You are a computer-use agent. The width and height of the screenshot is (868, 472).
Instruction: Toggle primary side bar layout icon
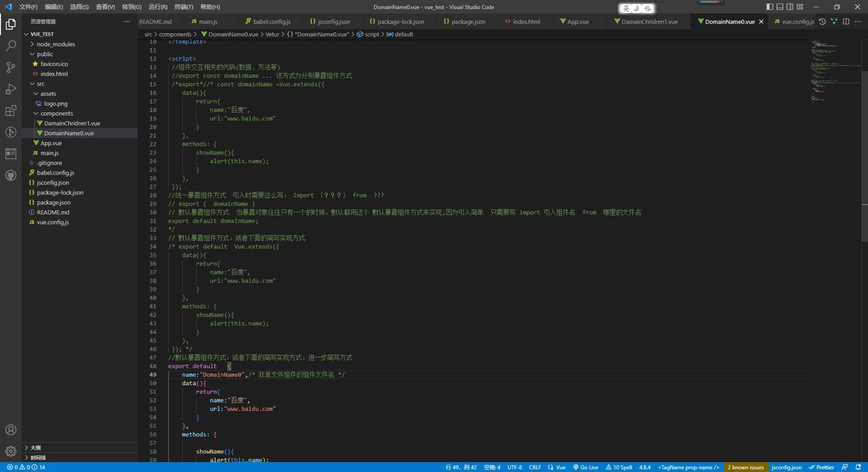[x=770, y=7]
